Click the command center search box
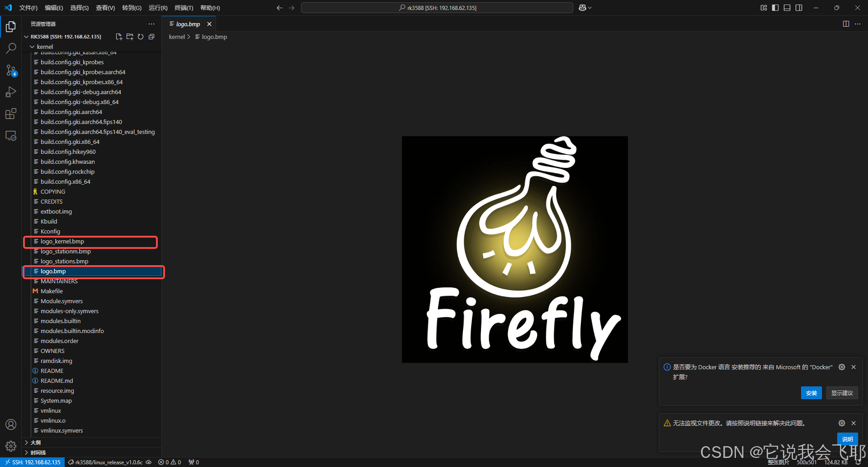 click(x=437, y=8)
